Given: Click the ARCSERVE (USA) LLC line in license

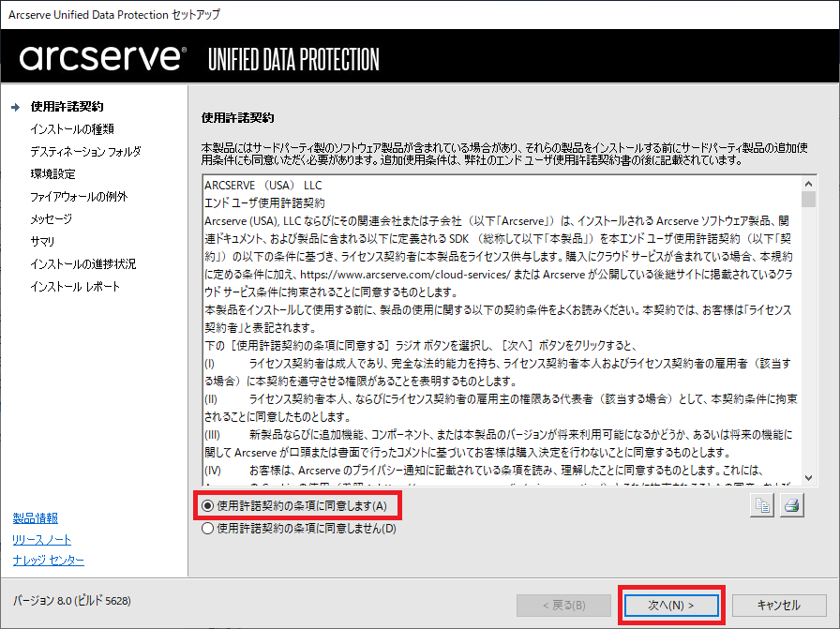Looking at the screenshot, I should pos(263,186).
